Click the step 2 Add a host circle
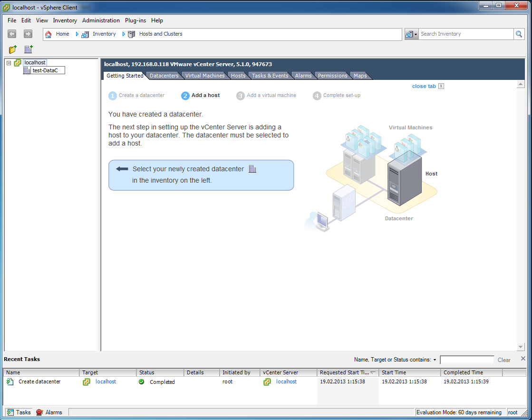The width and height of the screenshot is (532, 420). [x=185, y=96]
